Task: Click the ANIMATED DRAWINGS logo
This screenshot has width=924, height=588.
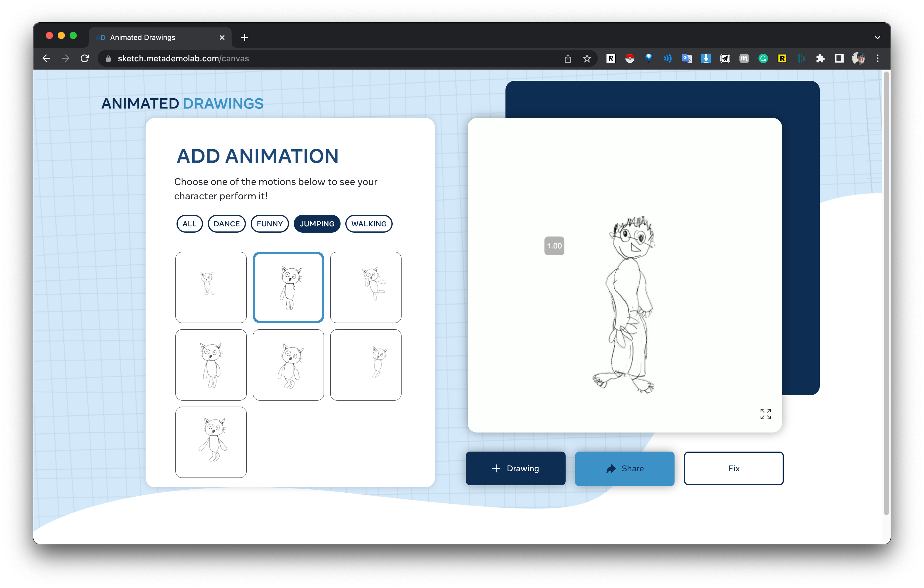Action: click(182, 104)
